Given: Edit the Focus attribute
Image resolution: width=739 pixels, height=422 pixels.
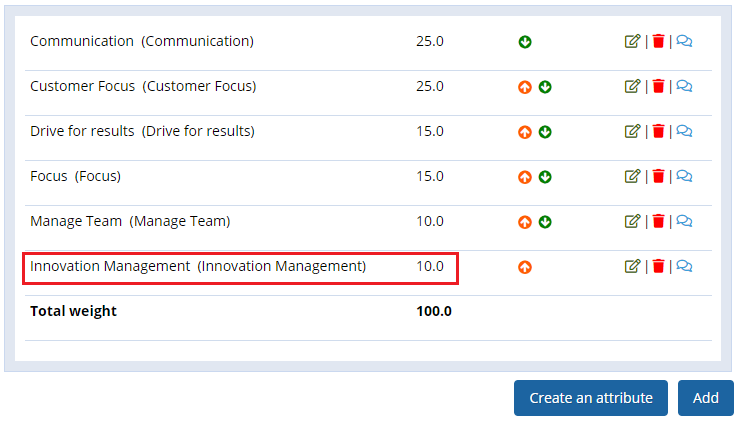Looking at the screenshot, I should point(632,176).
